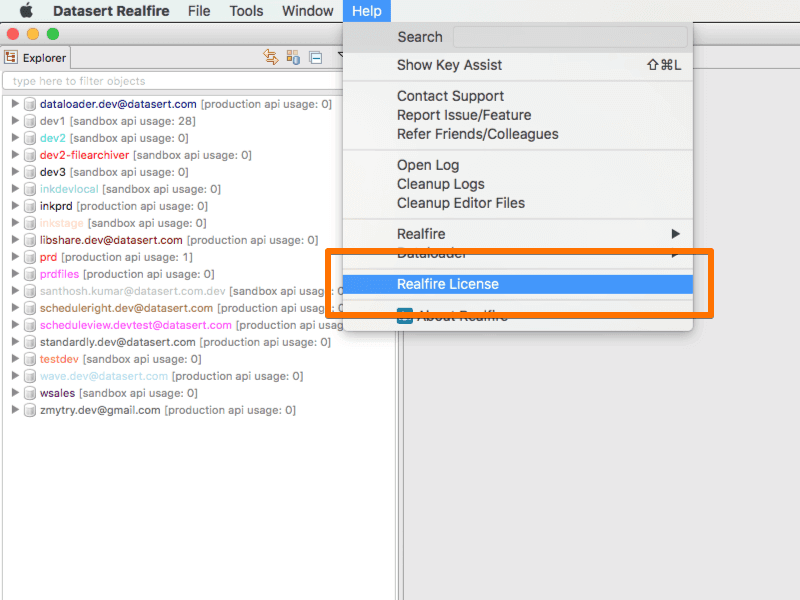Image resolution: width=800 pixels, height=600 pixels.
Task: Click database icon beside prd
Action: coord(30,257)
